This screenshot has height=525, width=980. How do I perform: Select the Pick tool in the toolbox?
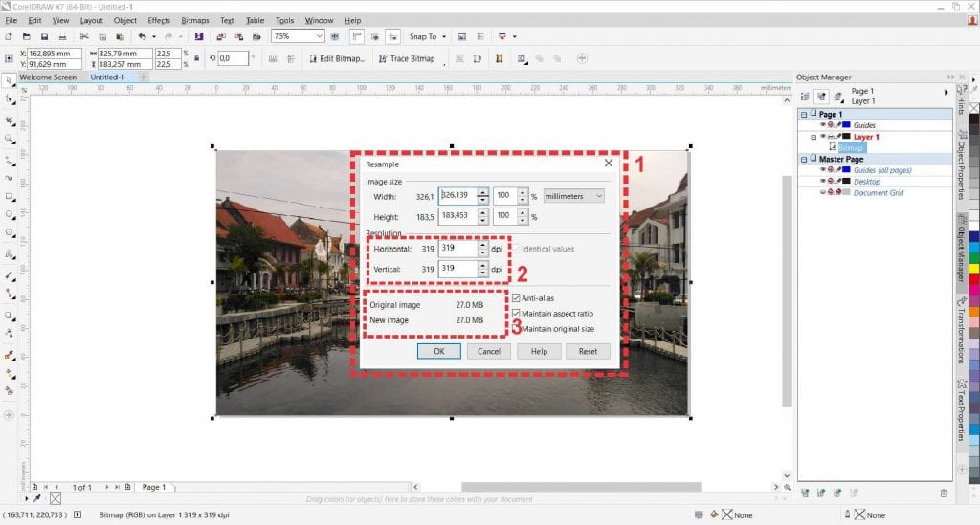point(10,79)
